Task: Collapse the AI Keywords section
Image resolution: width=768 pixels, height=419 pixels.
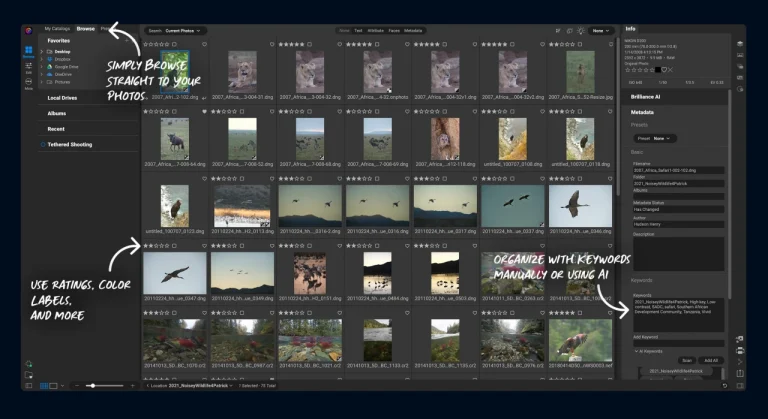Action: 636,351
